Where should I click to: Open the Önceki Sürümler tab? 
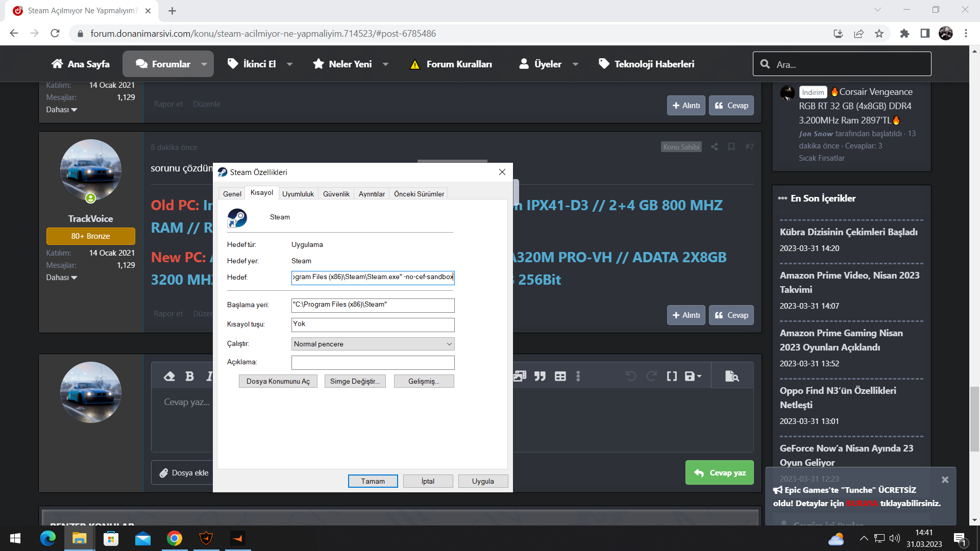click(x=419, y=194)
